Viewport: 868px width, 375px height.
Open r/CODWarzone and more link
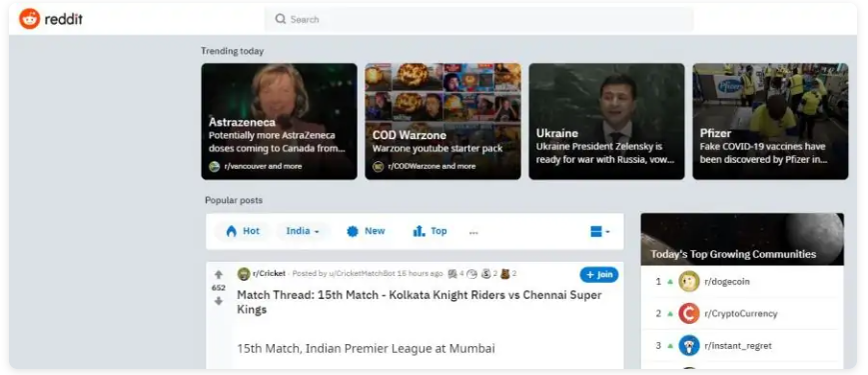point(432,166)
